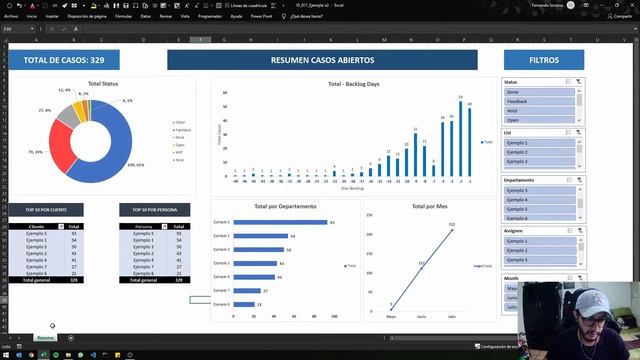Open File Explorer from the taskbar
This screenshot has width=640, height=360.
pyautogui.click(x=68, y=355)
